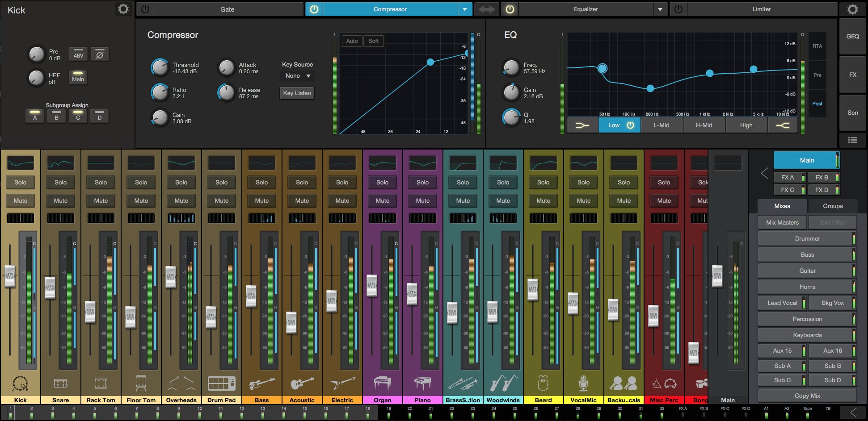
Task: Click the Main output fader handle
Action: (x=717, y=276)
